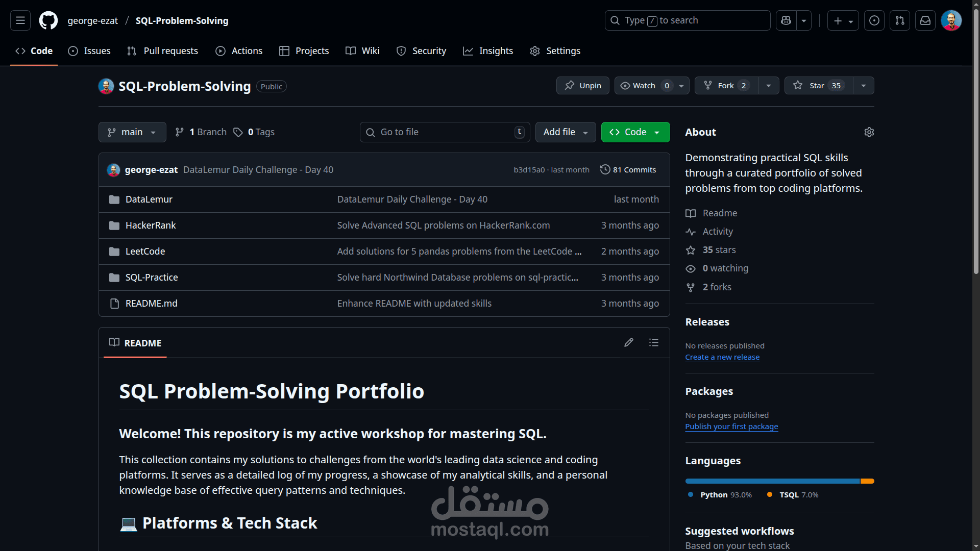Open the Copilot chat icon
The image size is (980, 551).
[786, 20]
